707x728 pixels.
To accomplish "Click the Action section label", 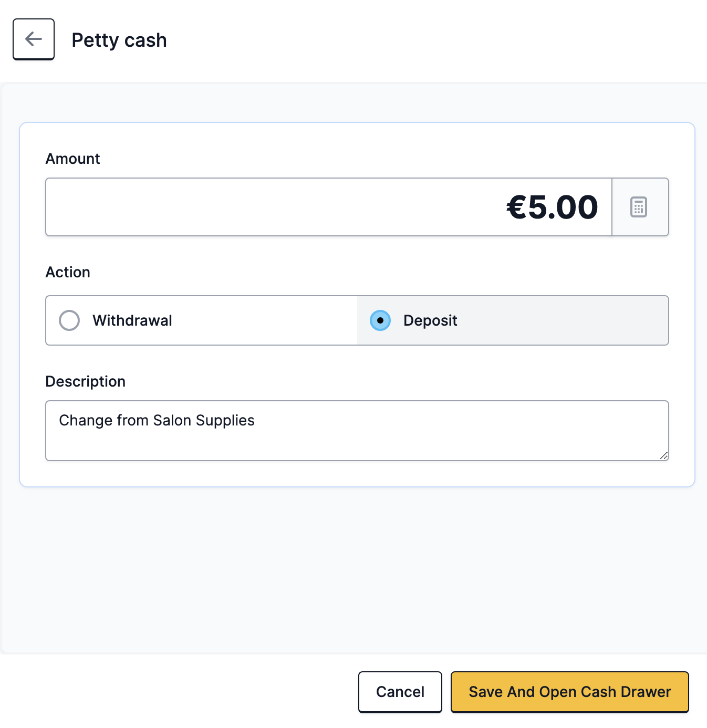I will click(x=68, y=272).
